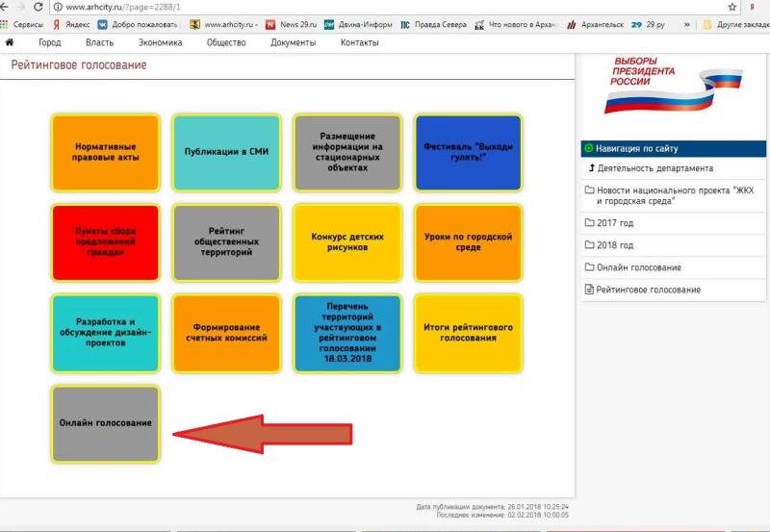This screenshot has width=770, height=532.
Task: Click the site info icon in address bar
Action: 58,7
